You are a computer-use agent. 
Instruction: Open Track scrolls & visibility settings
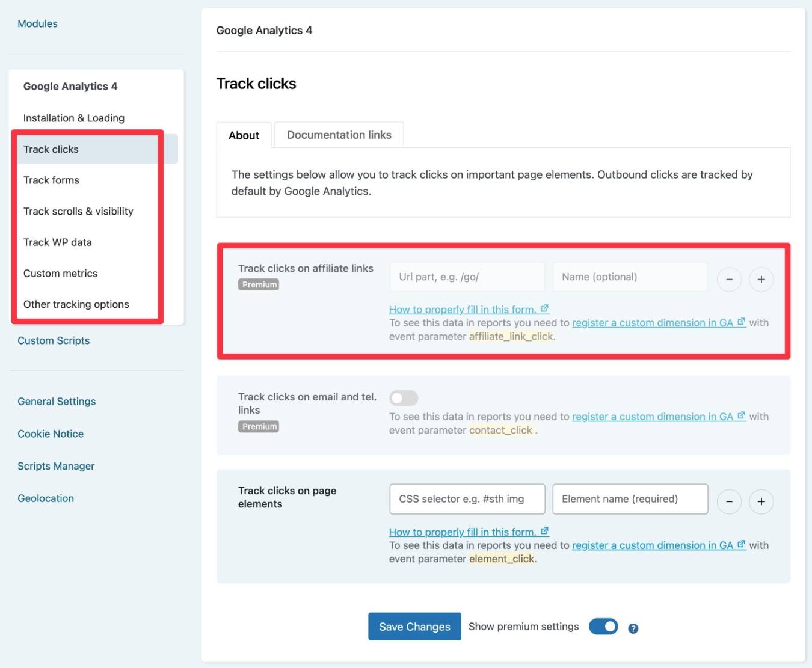tap(78, 211)
